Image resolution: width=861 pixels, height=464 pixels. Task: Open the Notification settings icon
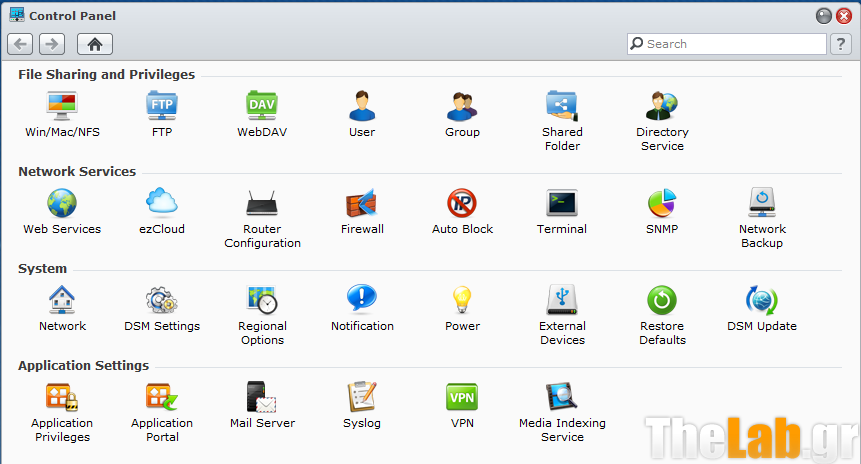pos(362,299)
